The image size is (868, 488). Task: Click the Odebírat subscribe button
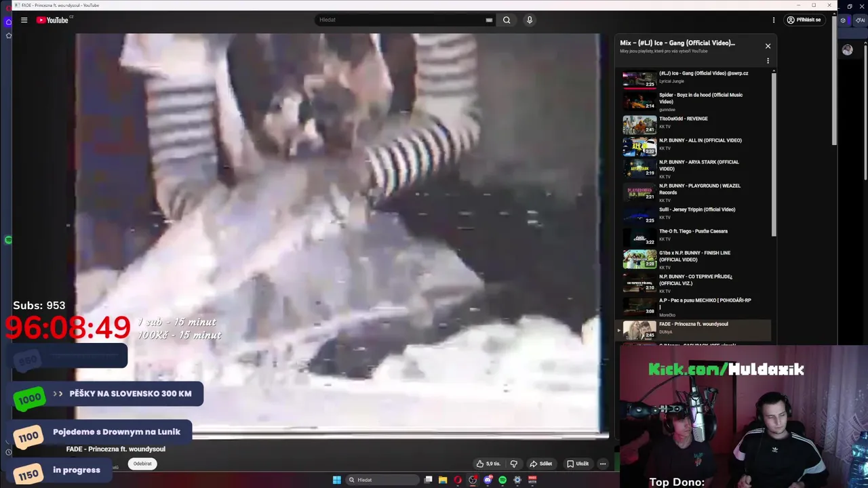[142, 464]
